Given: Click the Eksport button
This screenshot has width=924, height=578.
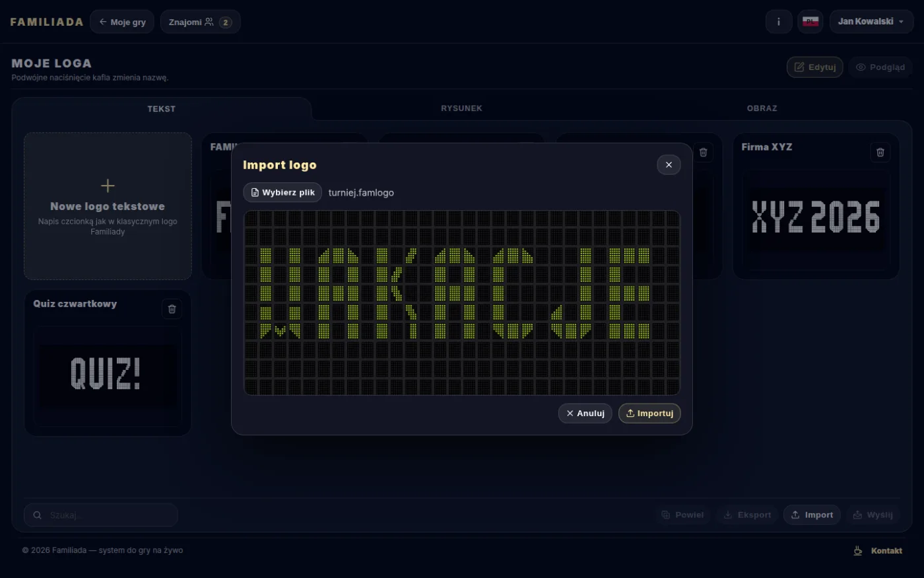Looking at the screenshot, I should pyautogui.click(x=747, y=515).
